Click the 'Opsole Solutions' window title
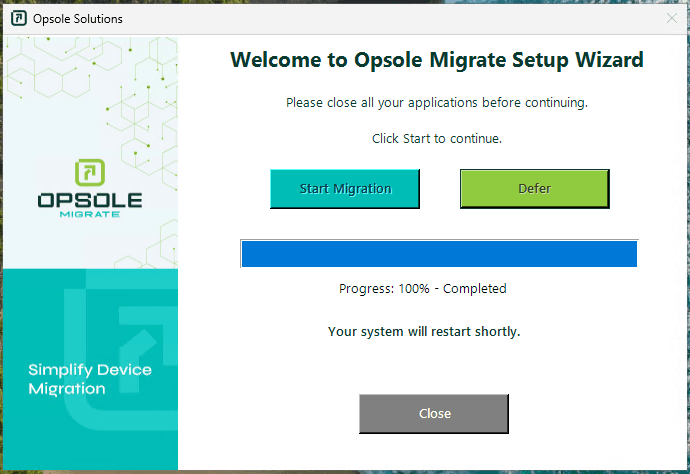The width and height of the screenshot is (690, 474). [x=78, y=19]
